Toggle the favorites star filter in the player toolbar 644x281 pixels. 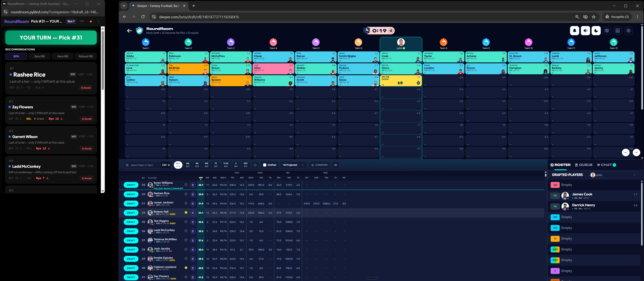pos(255,165)
